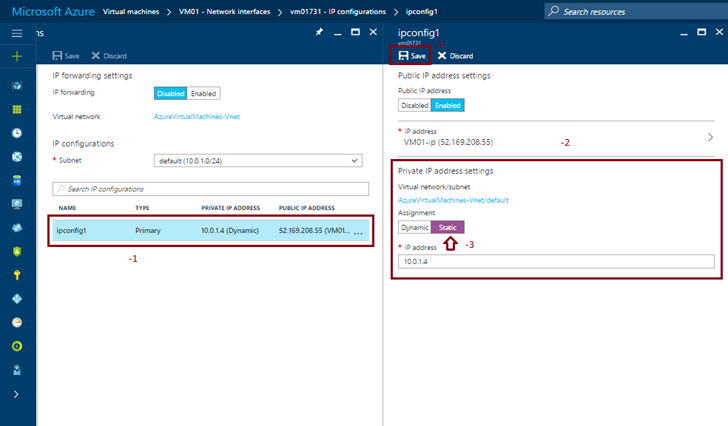Click the search magnifier icon in top bar
Image resolution: width=728 pixels, height=426 pixels.
(553, 11)
